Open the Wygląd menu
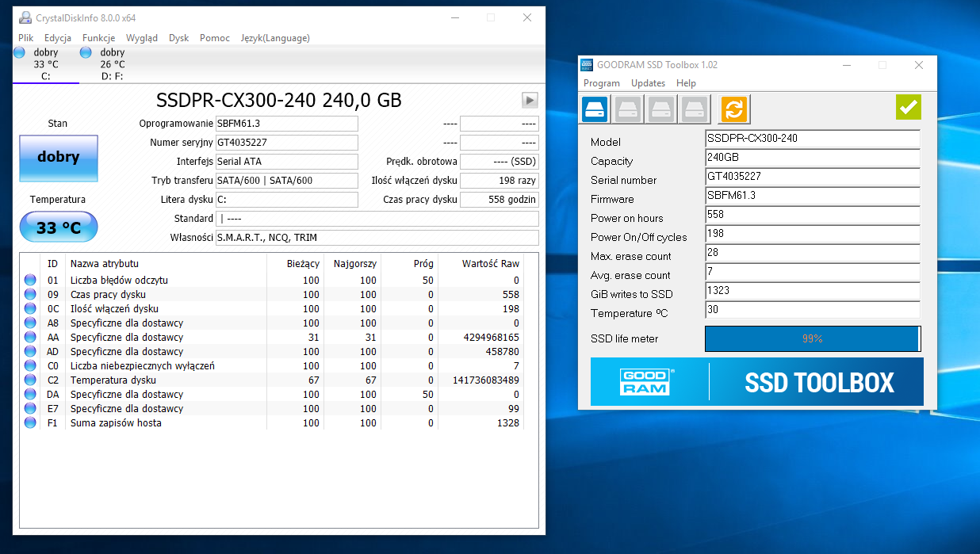 click(142, 38)
